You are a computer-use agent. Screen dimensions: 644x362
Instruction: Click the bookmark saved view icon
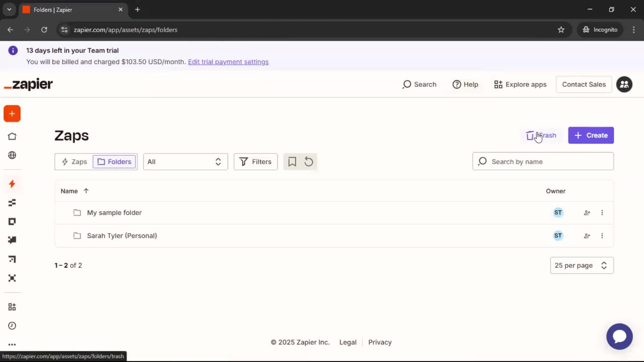tap(292, 162)
